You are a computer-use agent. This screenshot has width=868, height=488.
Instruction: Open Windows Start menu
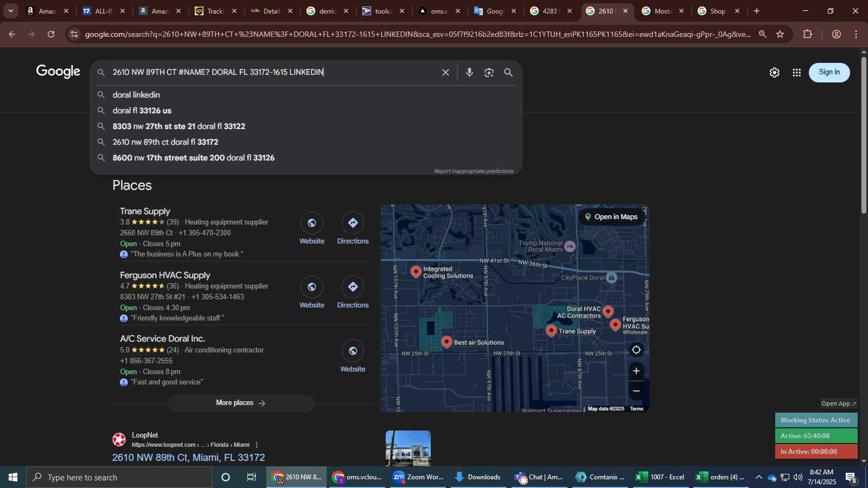13,477
